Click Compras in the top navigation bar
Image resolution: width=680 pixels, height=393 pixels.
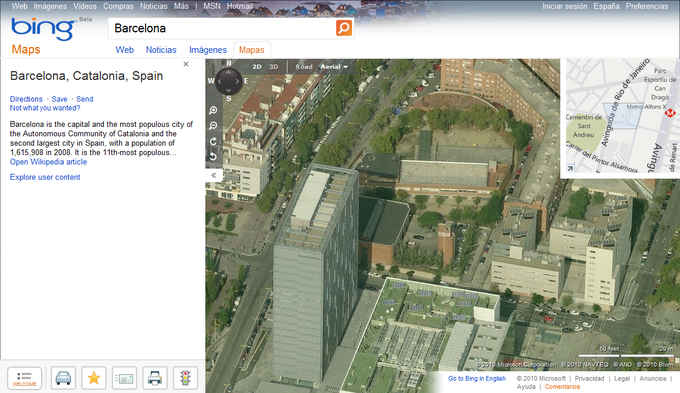(118, 6)
